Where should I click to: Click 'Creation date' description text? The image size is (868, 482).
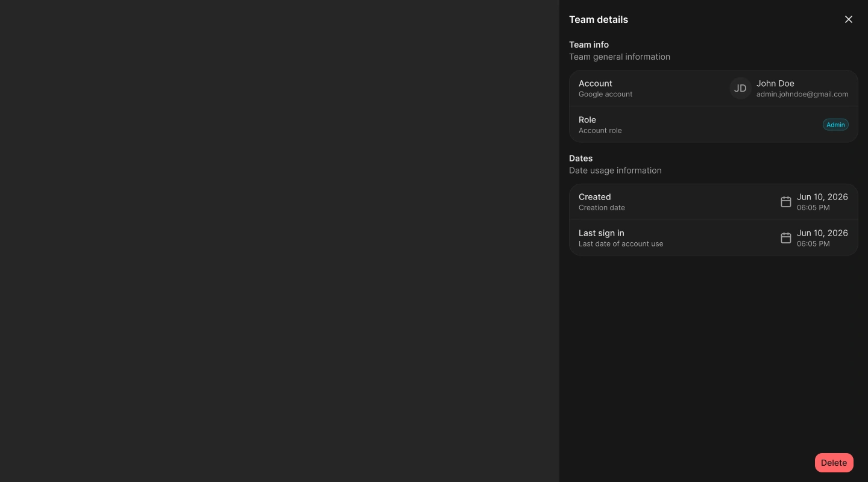pyautogui.click(x=602, y=207)
